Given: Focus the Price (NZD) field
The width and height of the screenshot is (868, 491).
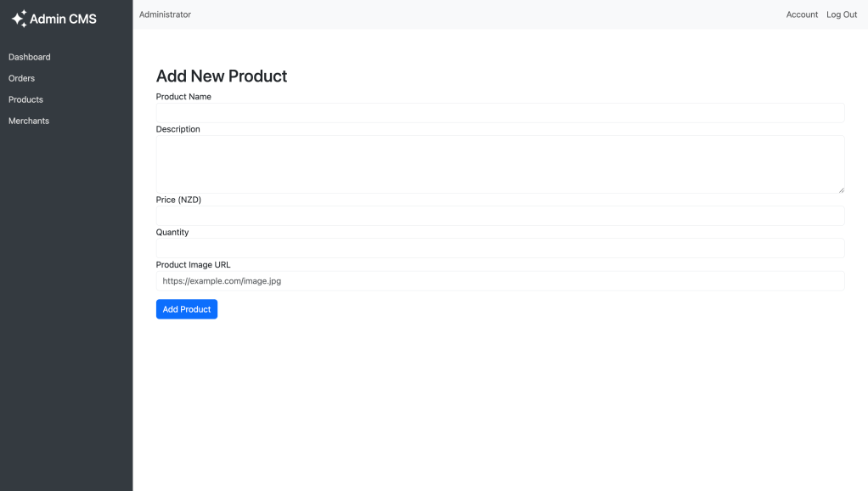Looking at the screenshot, I should pos(499,216).
